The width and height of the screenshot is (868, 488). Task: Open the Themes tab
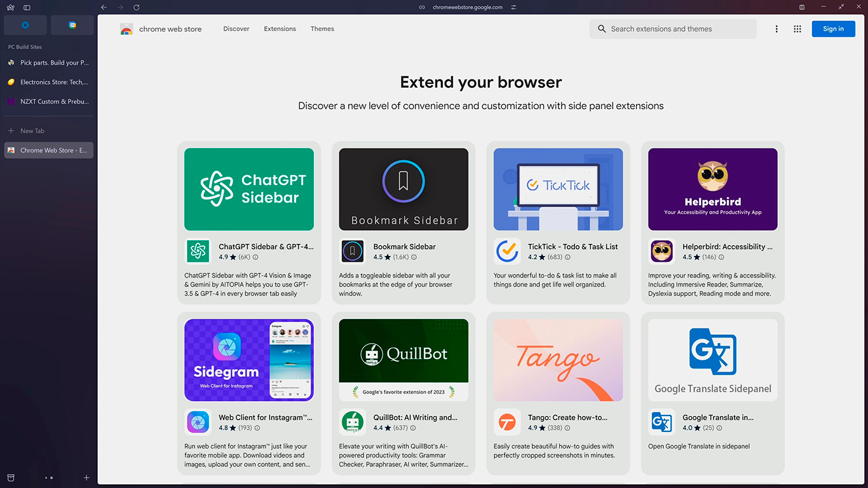tap(322, 29)
